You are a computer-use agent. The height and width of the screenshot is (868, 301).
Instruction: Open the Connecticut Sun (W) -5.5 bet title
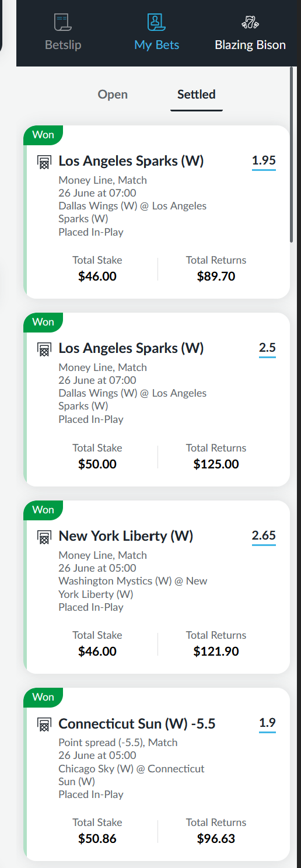(137, 724)
